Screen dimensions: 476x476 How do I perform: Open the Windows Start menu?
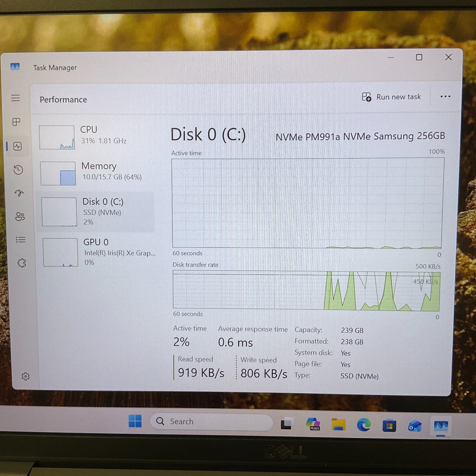[135, 421]
